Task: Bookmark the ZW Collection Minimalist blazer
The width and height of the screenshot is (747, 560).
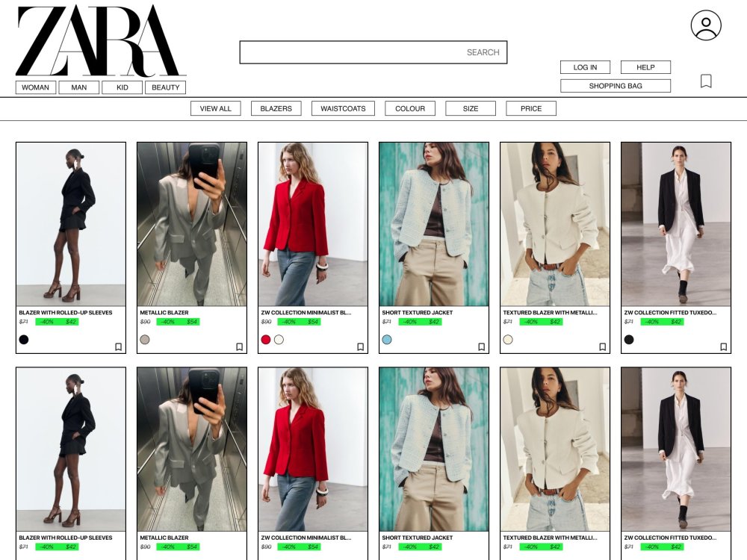Action: click(x=360, y=346)
